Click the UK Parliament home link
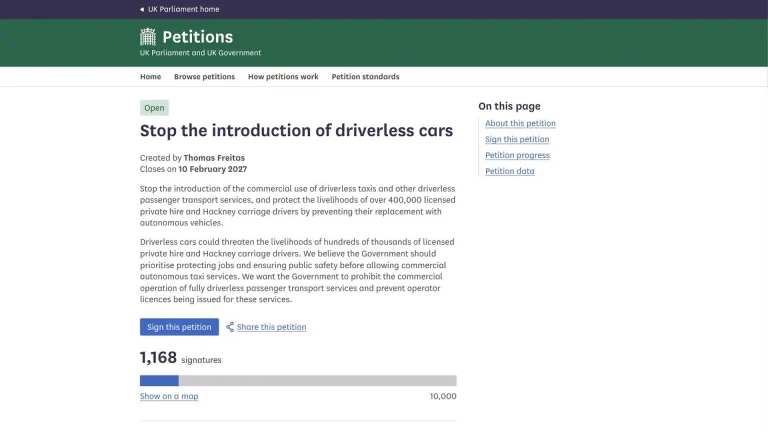This screenshot has width=768, height=432. point(183,9)
